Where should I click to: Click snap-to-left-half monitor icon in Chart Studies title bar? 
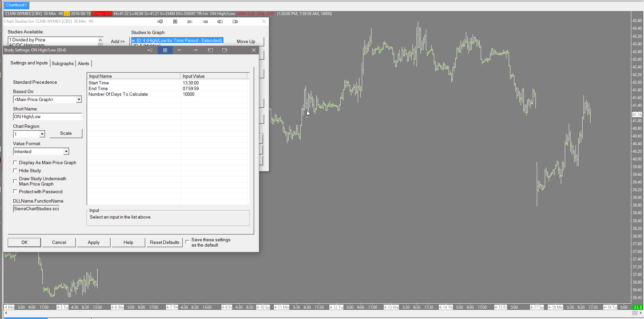click(x=220, y=21)
